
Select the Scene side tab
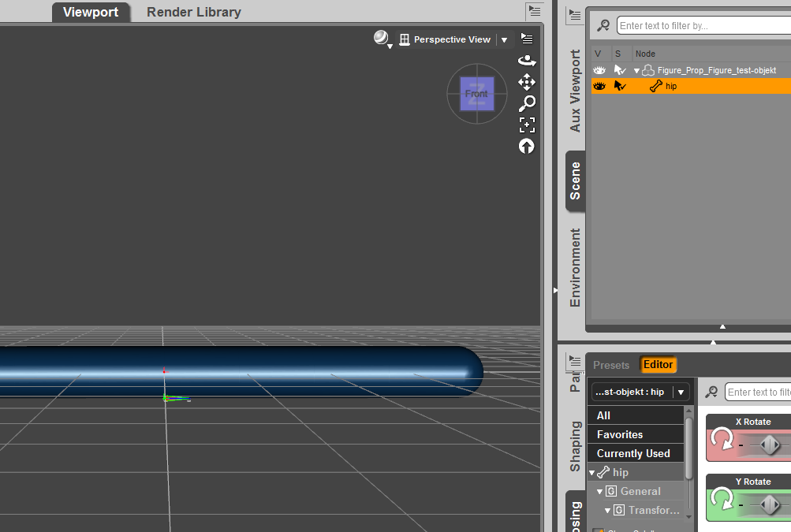(x=575, y=180)
